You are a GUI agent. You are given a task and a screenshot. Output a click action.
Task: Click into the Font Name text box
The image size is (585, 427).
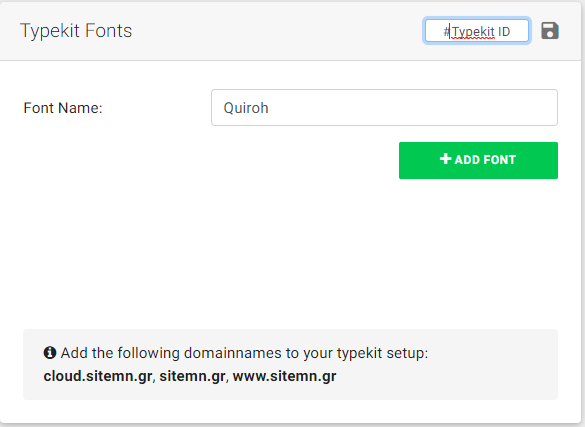click(x=384, y=107)
